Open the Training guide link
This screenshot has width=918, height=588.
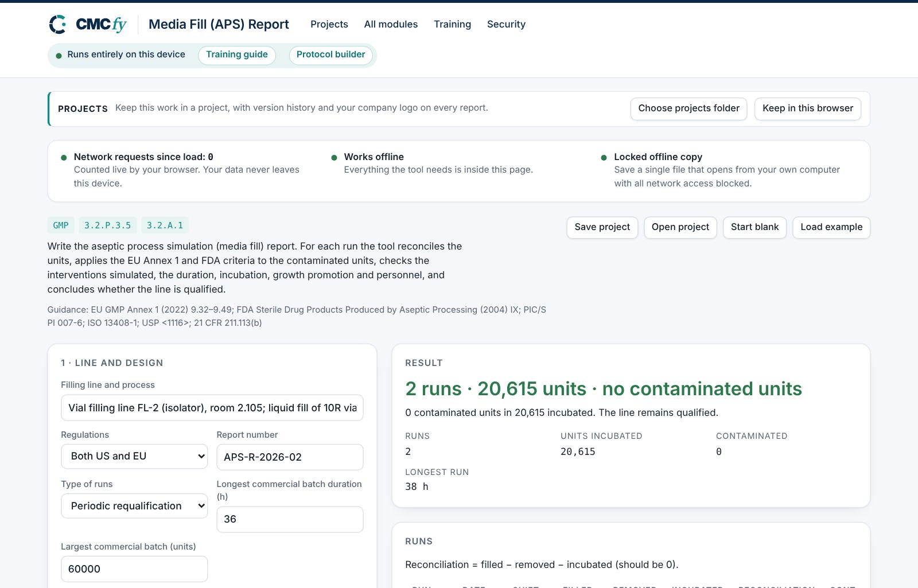tap(237, 55)
